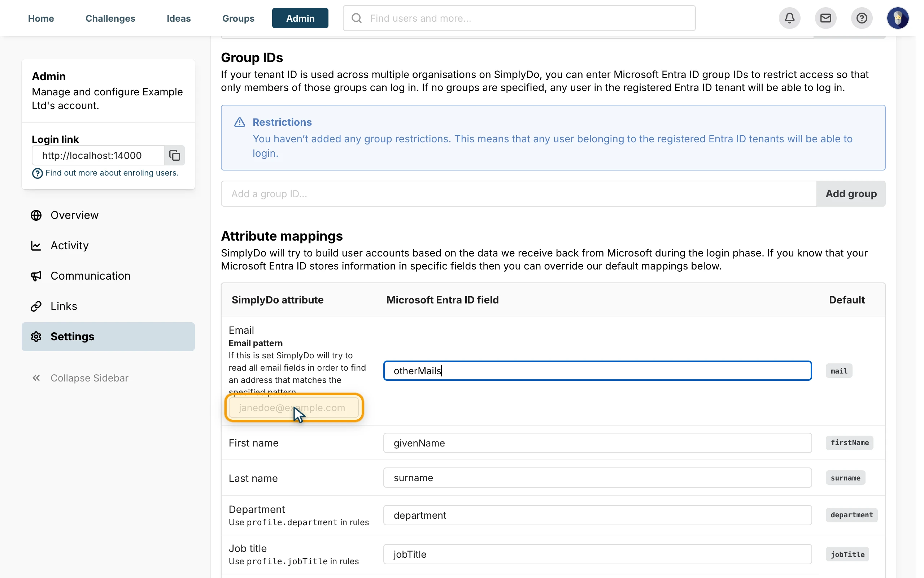Click the 'Add a group ID' input field
Image resolution: width=924 pixels, height=578 pixels.
tap(519, 194)
